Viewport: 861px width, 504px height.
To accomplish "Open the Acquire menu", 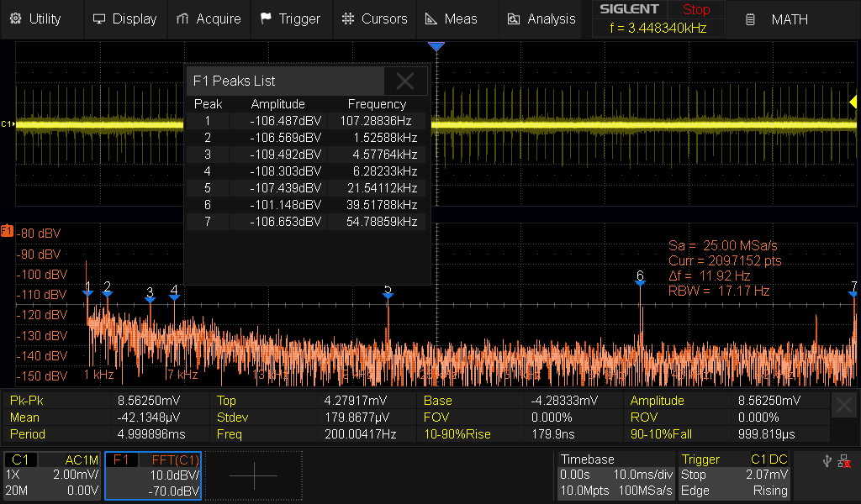I will coord(209,18).
